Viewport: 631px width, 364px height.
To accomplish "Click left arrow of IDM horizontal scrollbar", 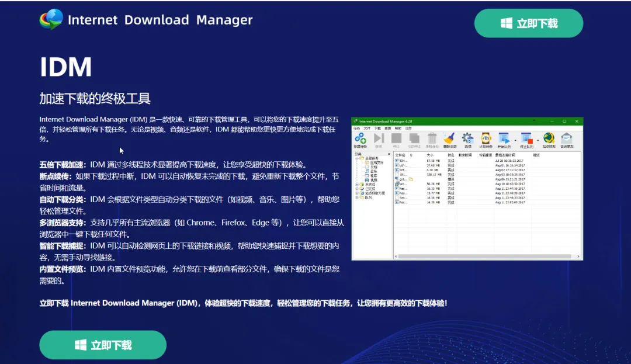I will pos(396,256).
